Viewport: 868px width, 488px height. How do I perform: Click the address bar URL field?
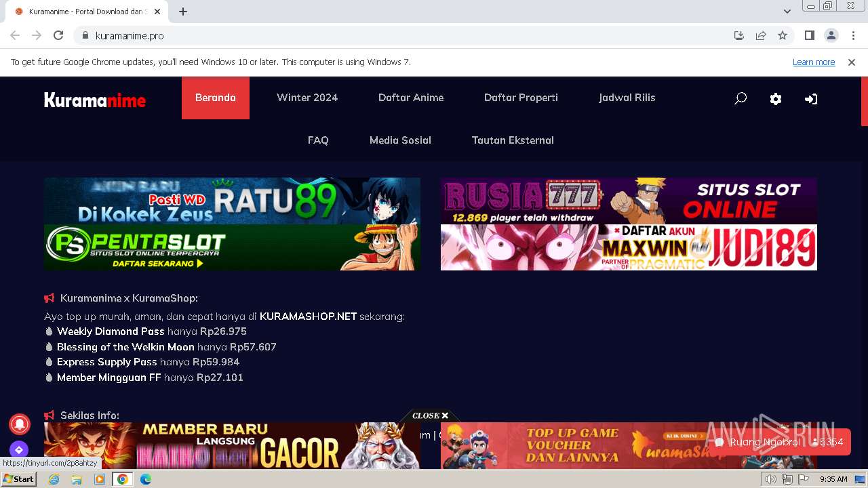tap(407, 35)
